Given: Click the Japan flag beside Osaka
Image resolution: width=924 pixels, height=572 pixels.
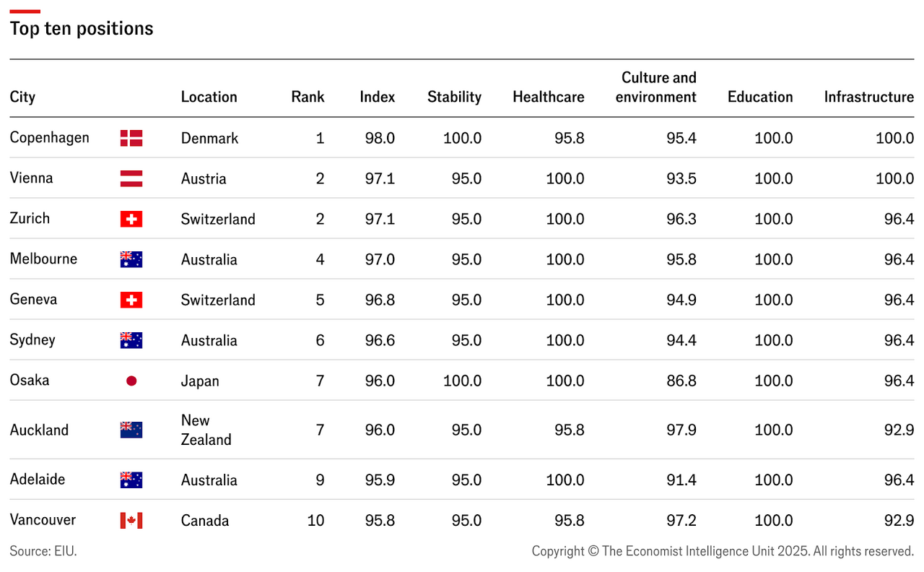Looking at the screenshot, I should pos(131,381).
